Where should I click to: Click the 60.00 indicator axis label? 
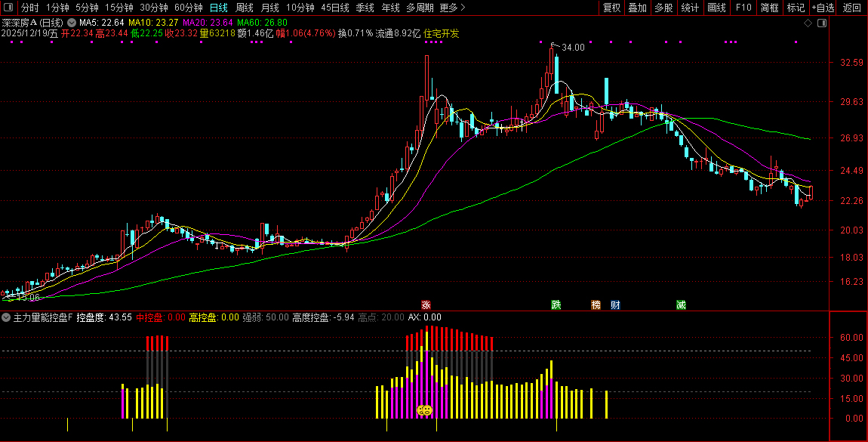tap(851, 337)
